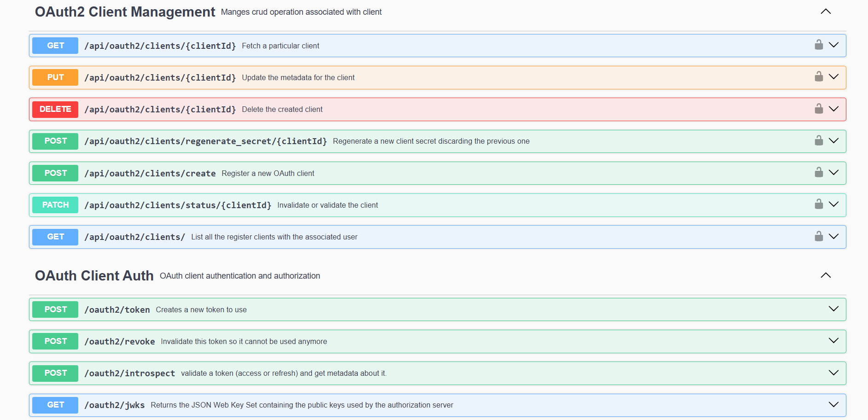Click lock icon on DELETE client row
This screenshot has height=420, width=868.
818,109
